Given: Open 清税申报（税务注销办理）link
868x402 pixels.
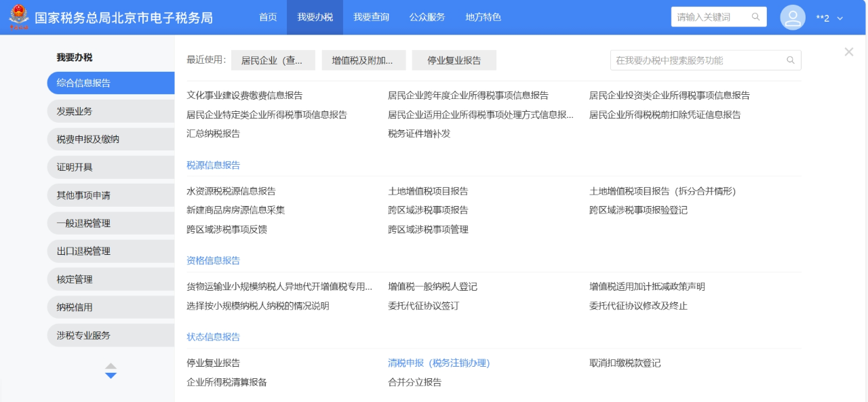Looking at the screenshot, I should click(441, 363).
